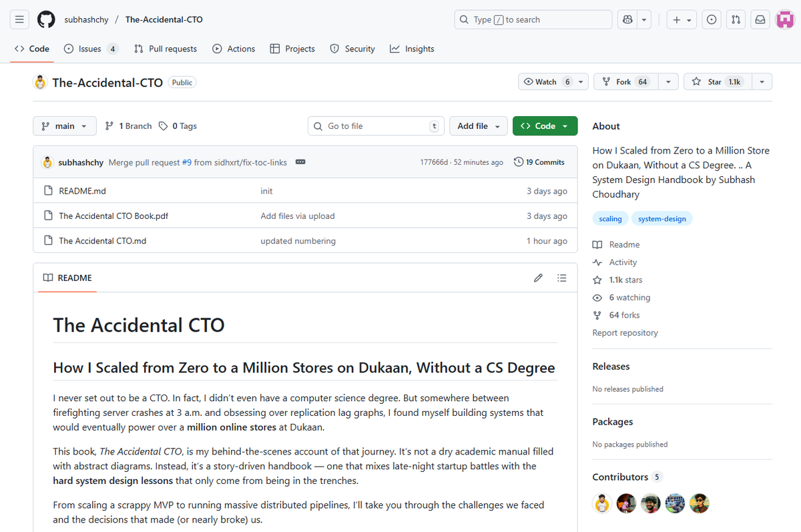The width and height of the screenshot is (801, 532).
Task: Open commit hash 177666d
Action: click(434, 162)
